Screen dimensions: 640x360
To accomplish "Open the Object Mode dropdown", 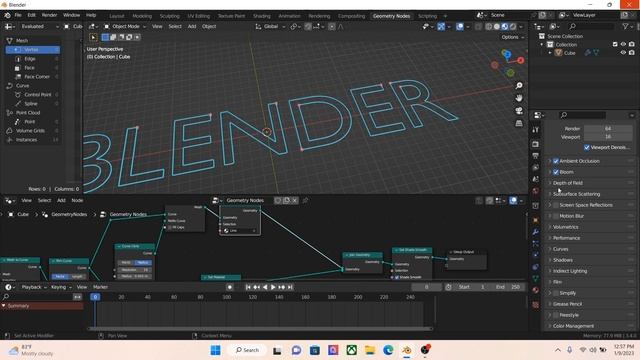I will tap(125, 27).
